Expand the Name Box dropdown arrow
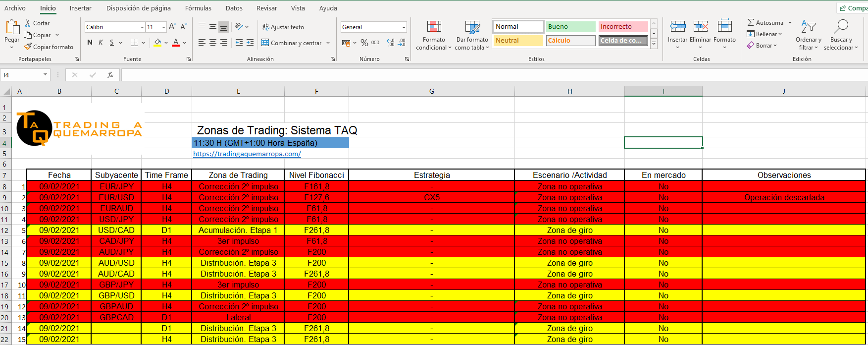The image size is (868, 345). point(45,75)
